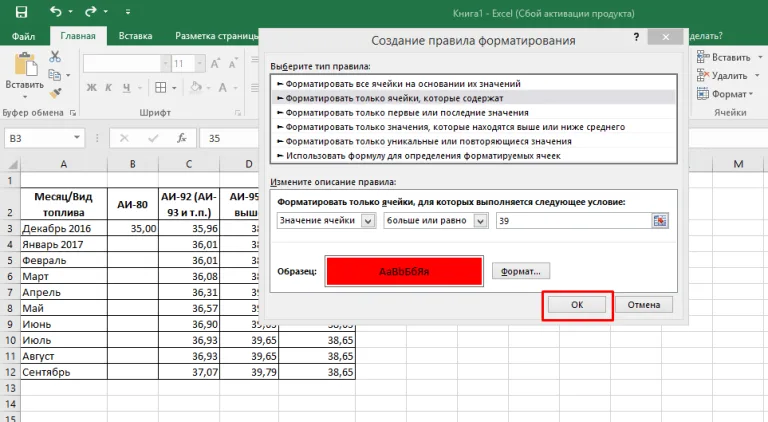Screen dimensions: 768x422
Task: Insert a function with fx
Action: pos(182,139)
